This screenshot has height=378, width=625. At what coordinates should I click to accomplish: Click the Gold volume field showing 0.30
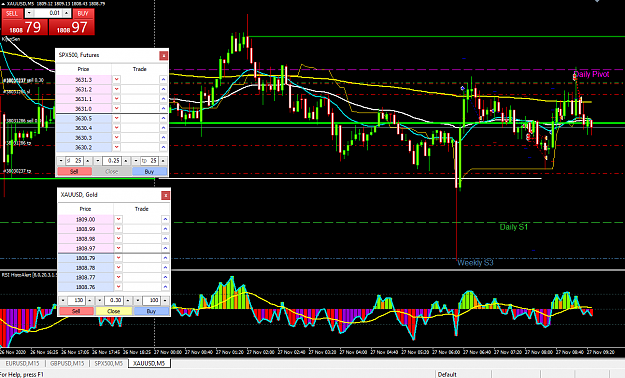114,300
